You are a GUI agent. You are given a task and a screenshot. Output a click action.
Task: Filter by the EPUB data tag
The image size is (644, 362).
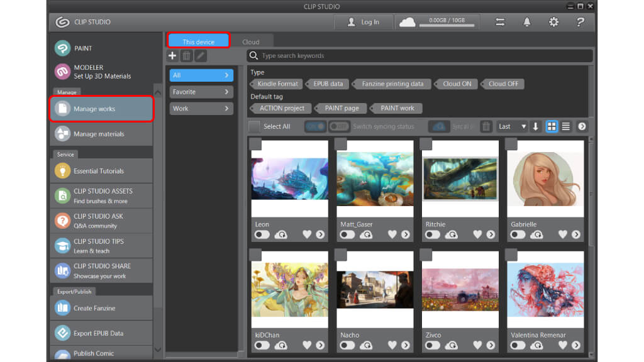(328, 84)
